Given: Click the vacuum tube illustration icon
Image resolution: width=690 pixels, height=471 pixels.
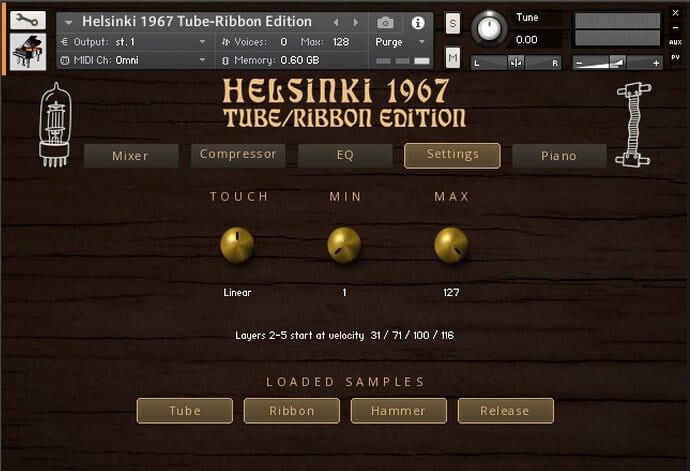Looking at the screenshot, I should (x=55, y=125).
